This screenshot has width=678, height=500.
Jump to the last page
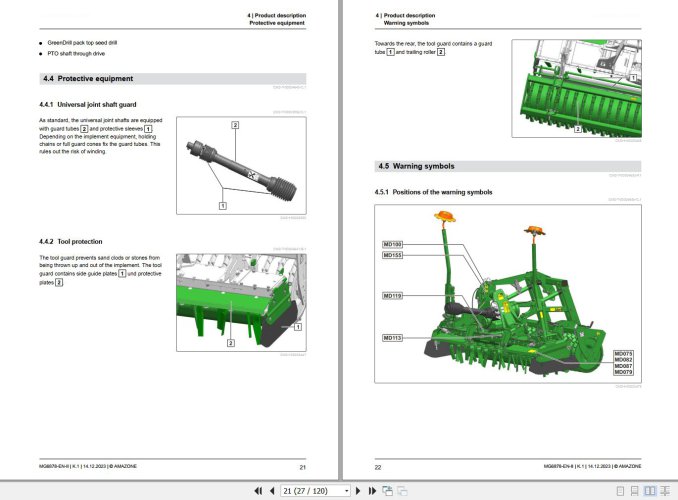[372, 491]
